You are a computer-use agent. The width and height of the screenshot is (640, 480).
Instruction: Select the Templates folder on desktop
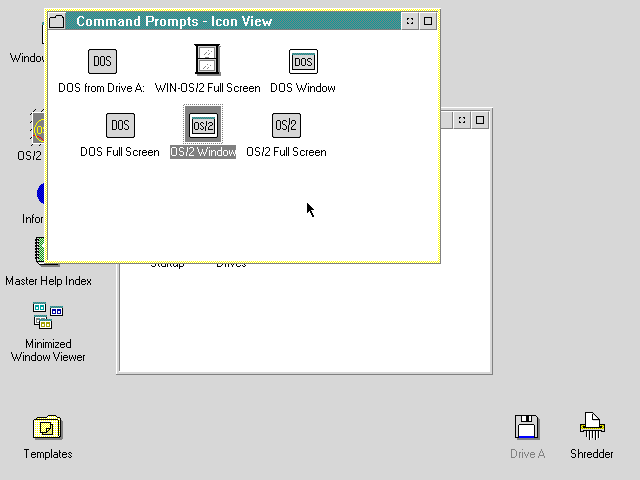[47, 427]
